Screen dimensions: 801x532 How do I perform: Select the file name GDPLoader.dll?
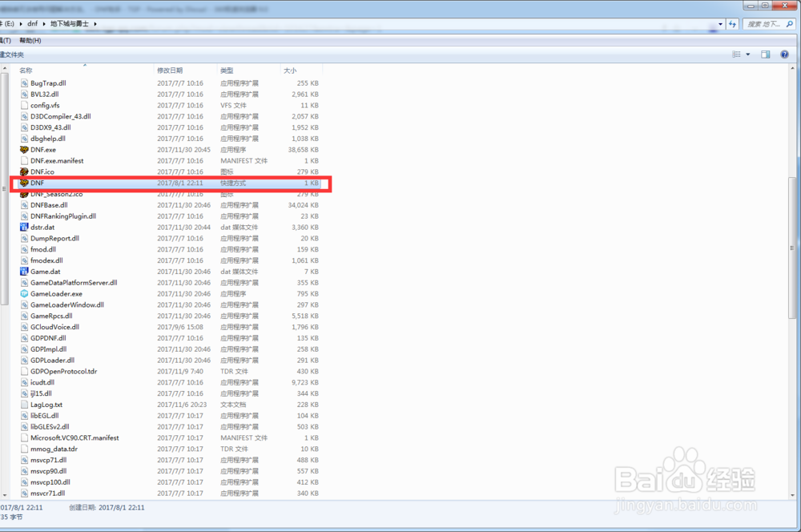coord(52,361)
